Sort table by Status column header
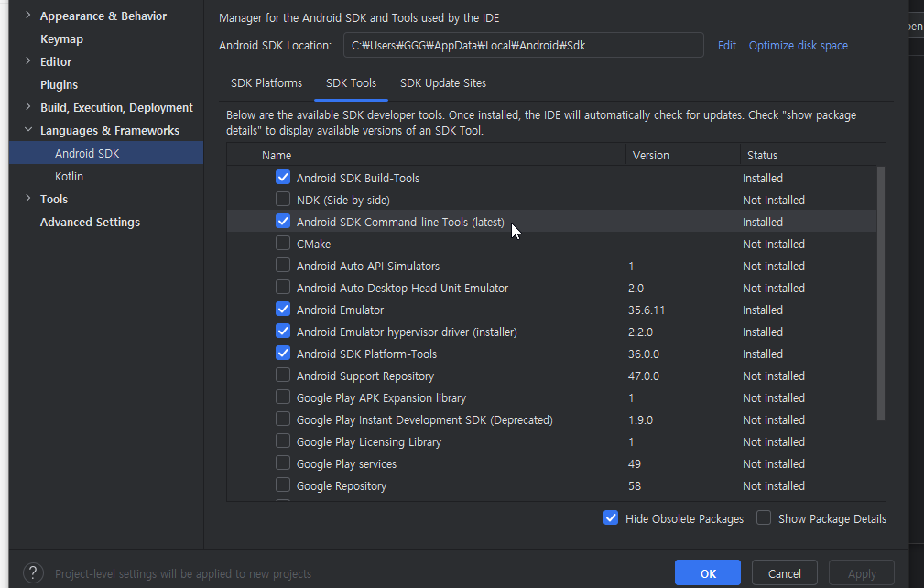The height and width of the screenshot is (588, 924). (x=762, y=155)
